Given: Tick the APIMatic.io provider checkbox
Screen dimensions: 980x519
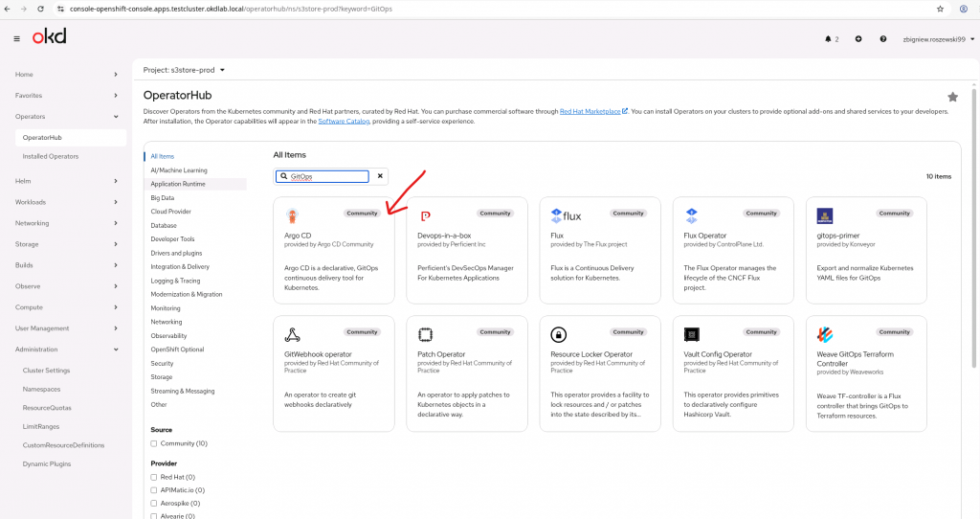Looking at the screenshot, I should click(x=154, y=489).
